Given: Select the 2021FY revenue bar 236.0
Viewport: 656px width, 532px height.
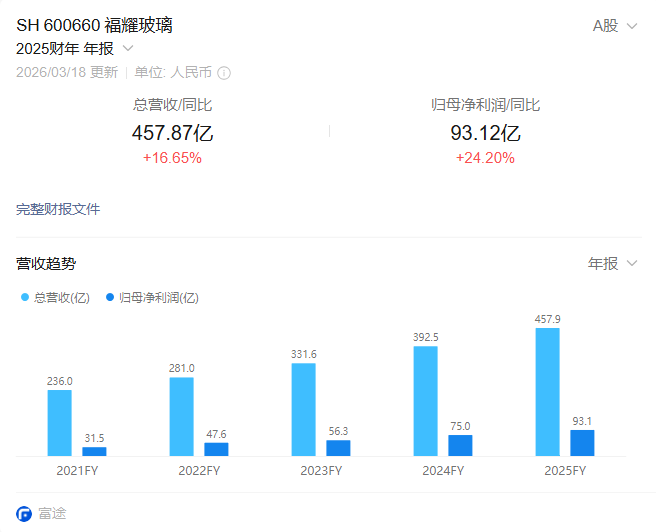Looking at the screenshot, I should click(x=59, y=423).
